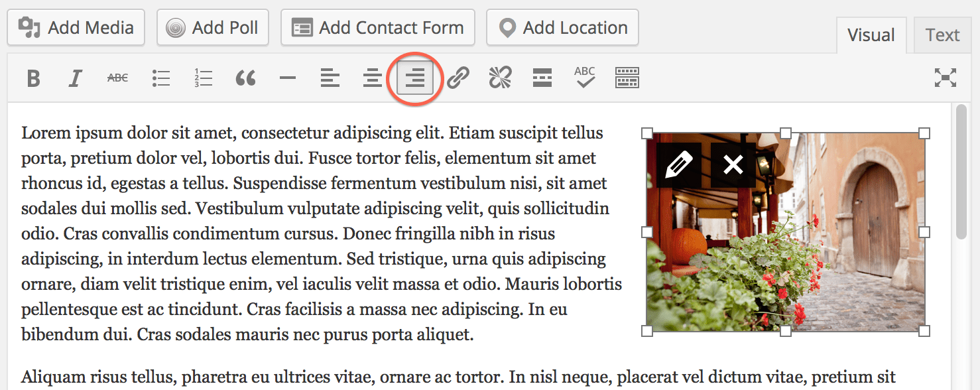Toggle bold formatting
Viewport: 980px width, 390px height.
click(x=33, y=78)
